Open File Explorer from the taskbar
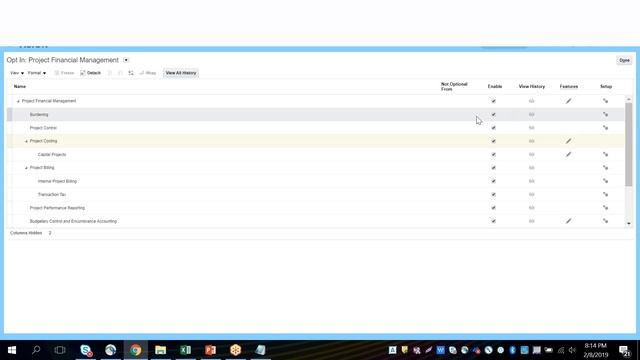 (x=161, y=350)
